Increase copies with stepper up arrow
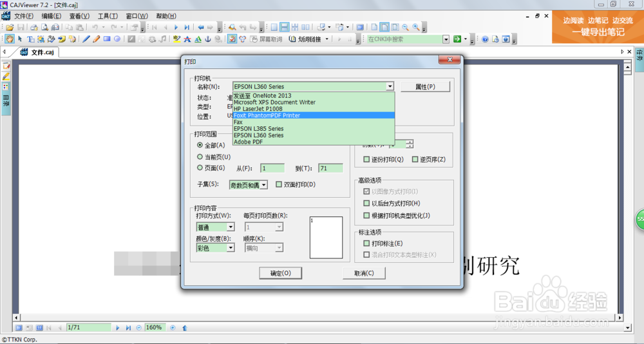The height and width of the screenshot is (344, 644). pyautogui.click(x=410, y=142)
